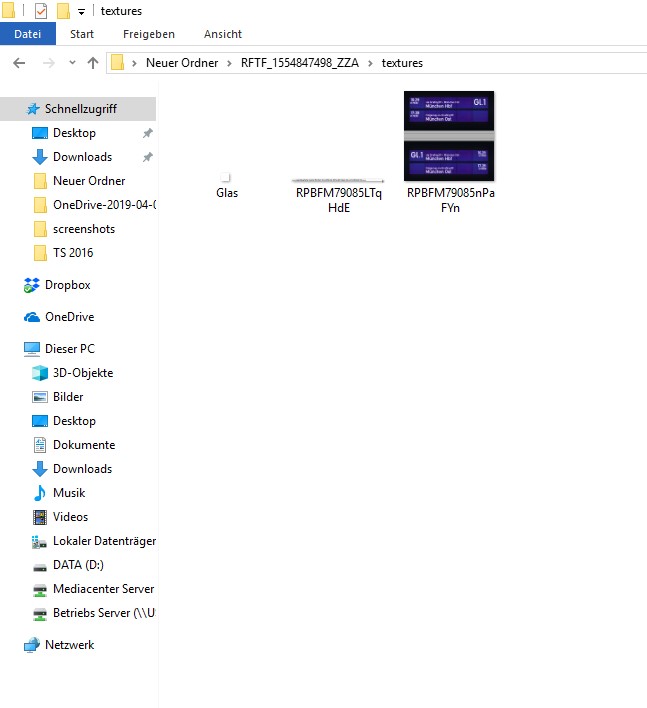Open the Freigeben ribbon tab
Image resolution: width=647 pixels, height=708 pixels.
coord(149,34)
